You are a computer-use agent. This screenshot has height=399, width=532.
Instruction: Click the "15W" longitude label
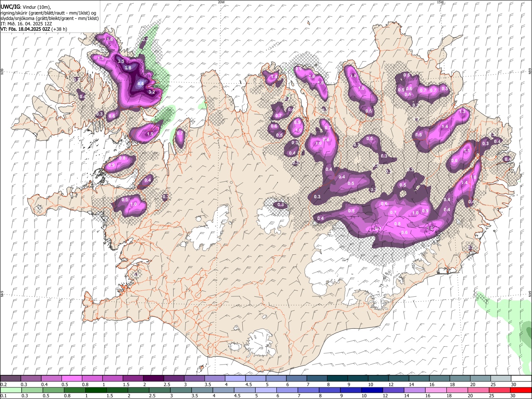(x=440, y=2)
